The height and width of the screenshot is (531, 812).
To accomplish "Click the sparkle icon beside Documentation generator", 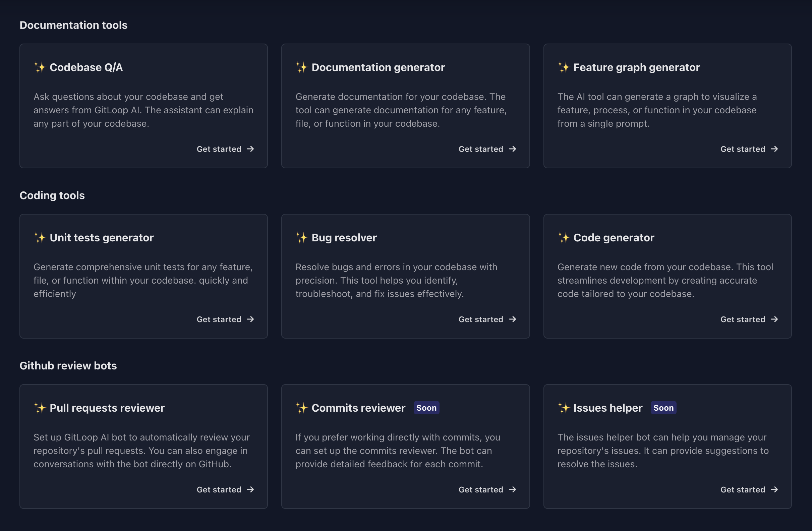I will [302, 67].
